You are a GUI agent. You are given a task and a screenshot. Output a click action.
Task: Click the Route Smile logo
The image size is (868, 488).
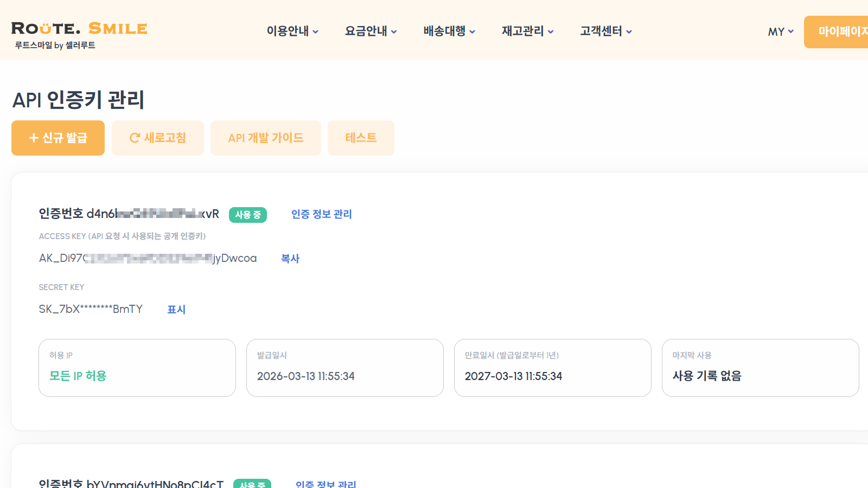(x=80, y=30)
